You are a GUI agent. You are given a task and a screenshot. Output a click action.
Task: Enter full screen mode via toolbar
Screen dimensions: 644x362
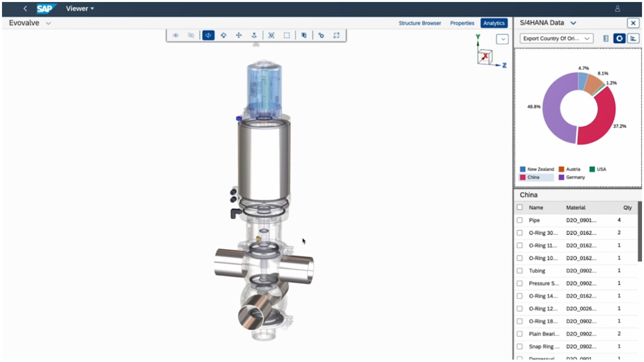337,35
